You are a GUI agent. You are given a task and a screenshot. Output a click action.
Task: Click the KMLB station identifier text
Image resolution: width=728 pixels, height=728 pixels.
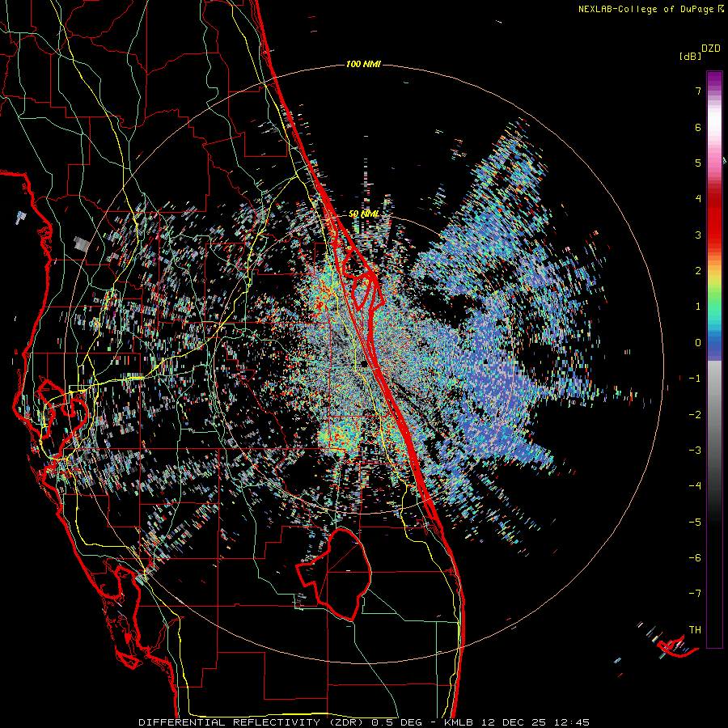pyautogui.click(x=459, y=722)
